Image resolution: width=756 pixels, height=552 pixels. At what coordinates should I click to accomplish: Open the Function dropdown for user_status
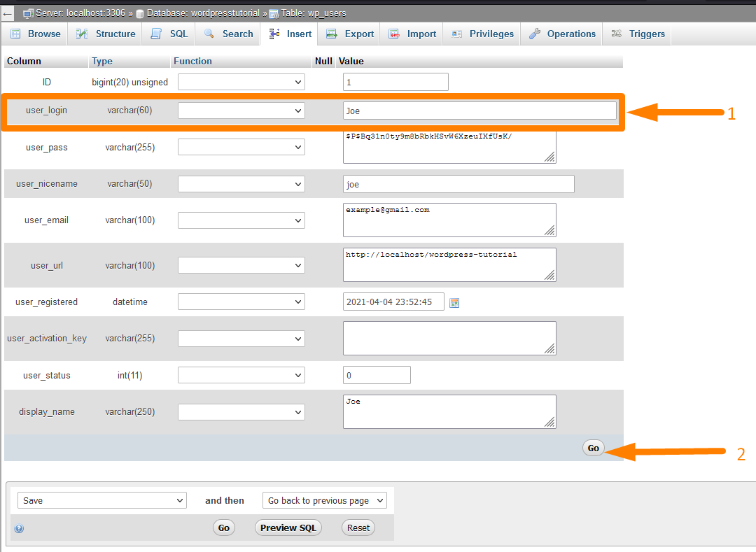241,375
